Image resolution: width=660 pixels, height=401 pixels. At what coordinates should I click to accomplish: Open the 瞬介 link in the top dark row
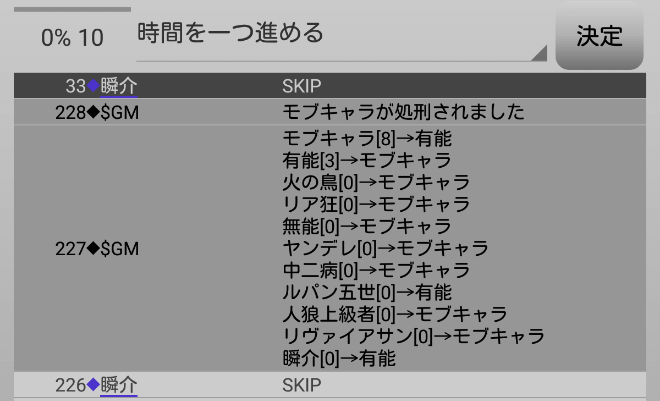coord(119,86)
